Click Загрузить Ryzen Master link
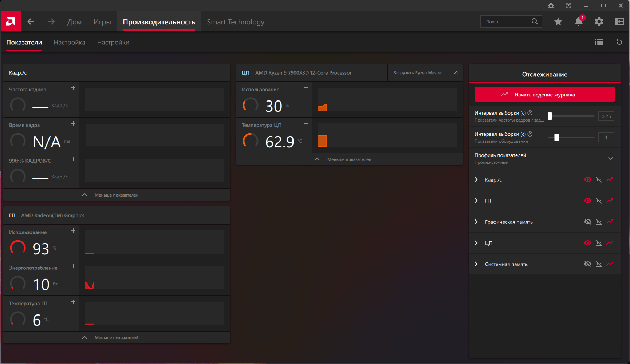630x364 pixels. click(x=425, y=73)
